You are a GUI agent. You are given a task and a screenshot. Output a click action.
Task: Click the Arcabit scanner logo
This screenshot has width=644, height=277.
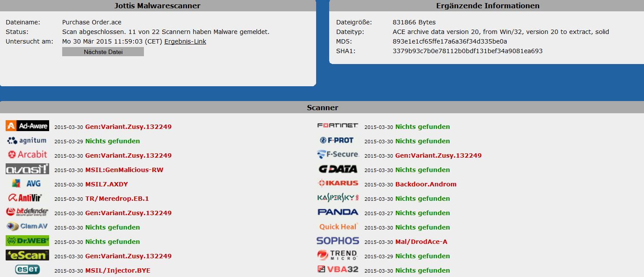pos(27,155)
